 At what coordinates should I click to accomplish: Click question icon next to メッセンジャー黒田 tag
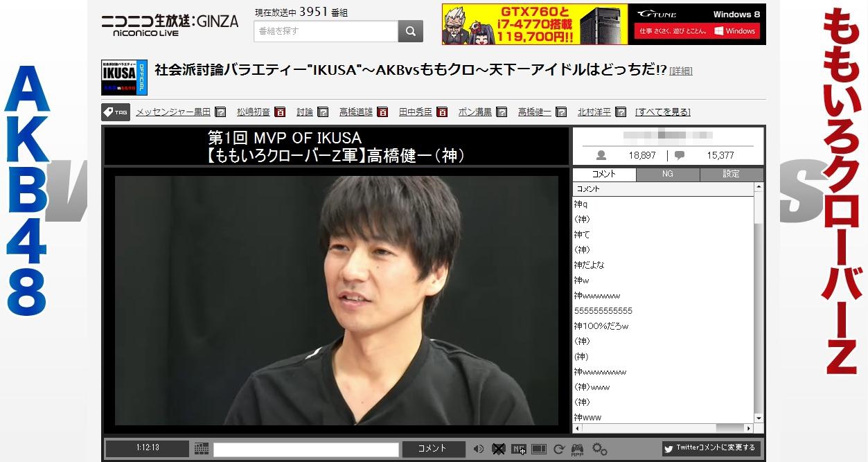pyautogui.click(x=220, y=112)
